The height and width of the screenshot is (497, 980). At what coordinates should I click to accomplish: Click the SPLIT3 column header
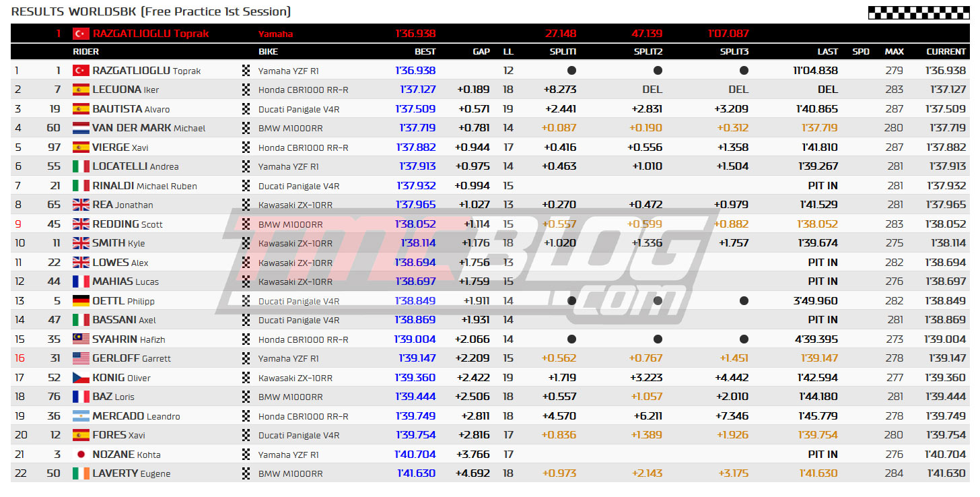(x=734, y=52)
